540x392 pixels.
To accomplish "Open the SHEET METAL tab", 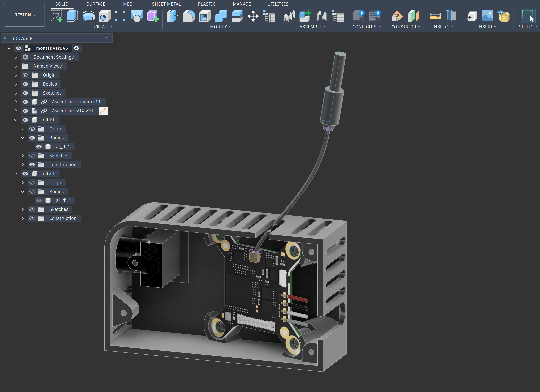I will (166, 4).
